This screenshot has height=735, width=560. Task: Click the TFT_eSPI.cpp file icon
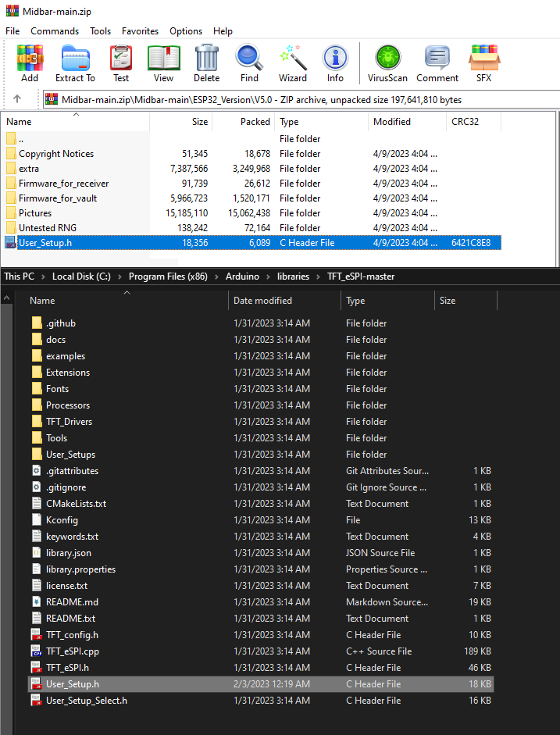pos(37,651)
